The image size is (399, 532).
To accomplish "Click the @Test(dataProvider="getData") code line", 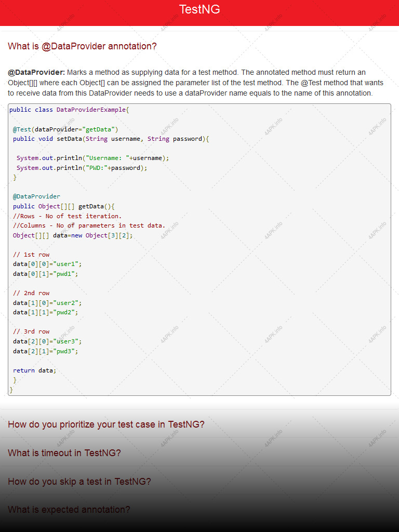I will coord(65,129).
